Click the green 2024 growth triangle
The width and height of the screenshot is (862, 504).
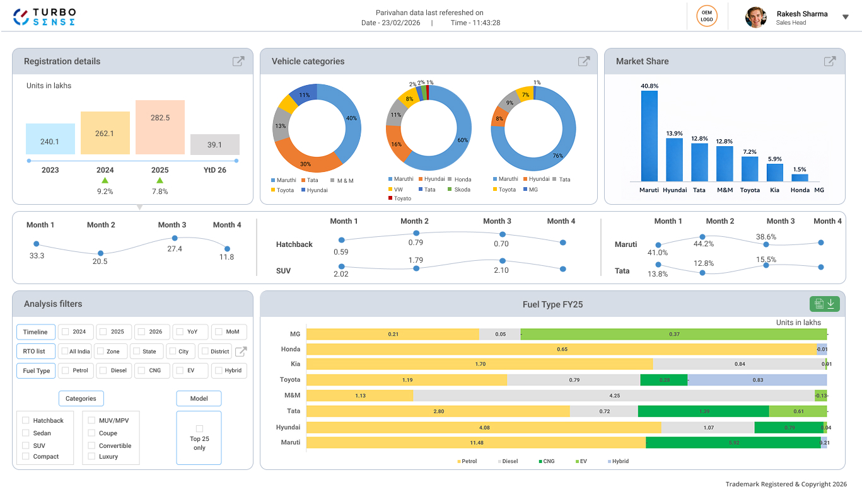coord(105,181)
